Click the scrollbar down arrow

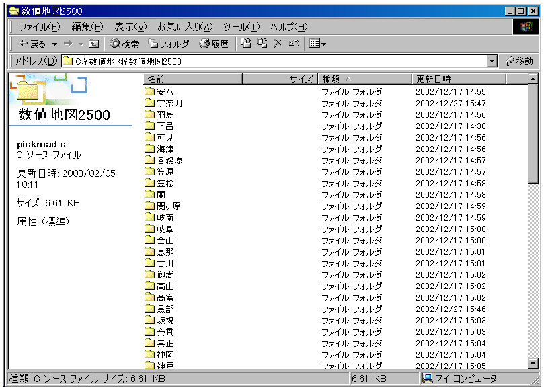click(533, 364)
